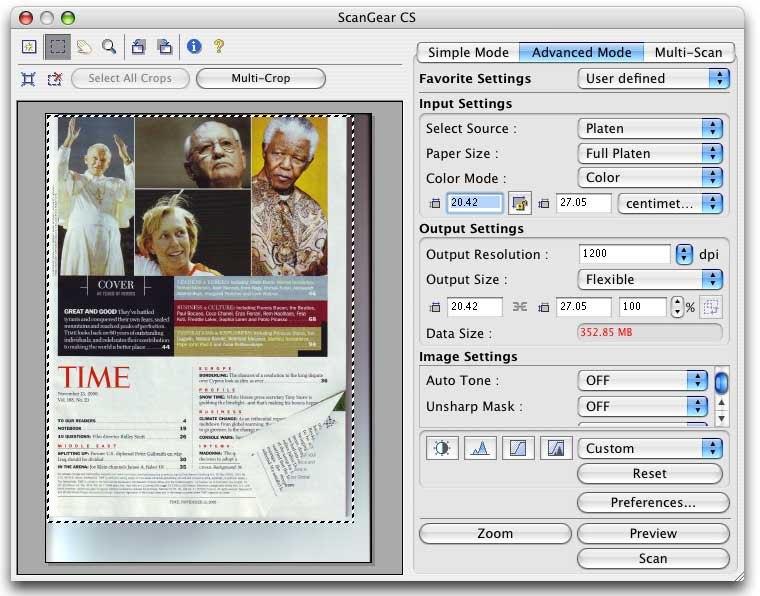
Task: Open the Output Size Flexible dropdown
Action: [x=650, y=280]
